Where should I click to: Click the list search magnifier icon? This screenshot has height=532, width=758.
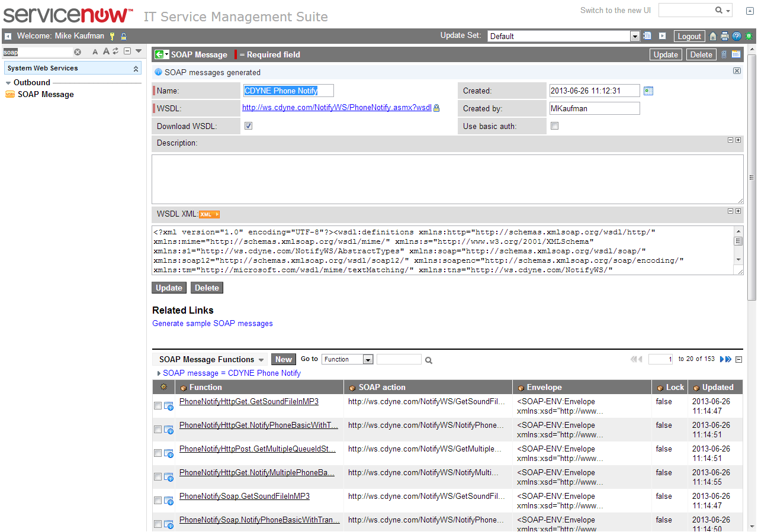429,360
